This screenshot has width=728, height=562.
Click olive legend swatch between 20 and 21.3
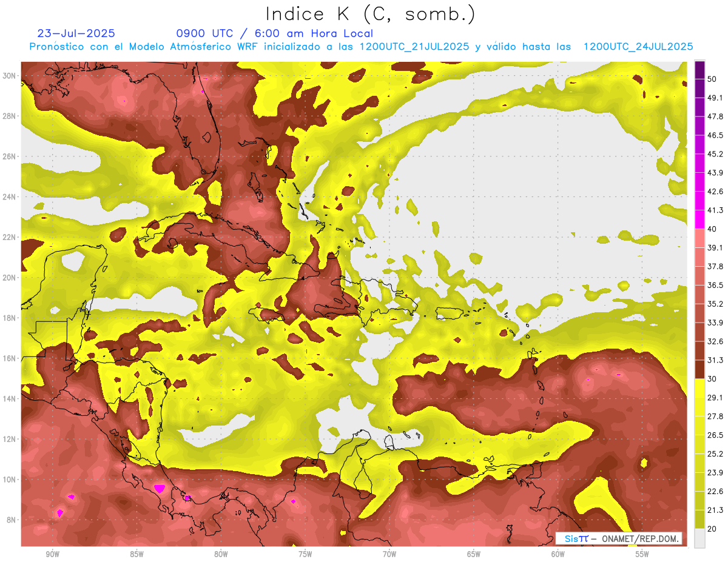(699, 520)
